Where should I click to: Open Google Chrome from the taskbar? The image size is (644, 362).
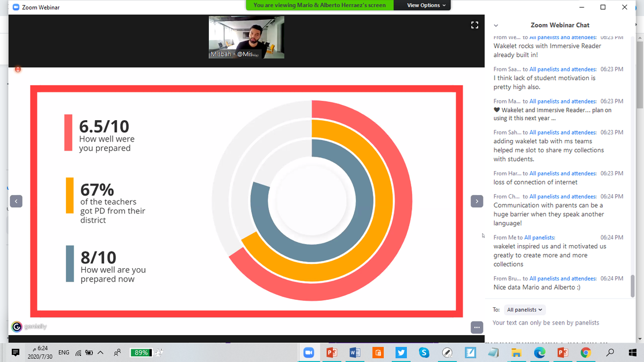pyautogui.click(x=586, y=352)
